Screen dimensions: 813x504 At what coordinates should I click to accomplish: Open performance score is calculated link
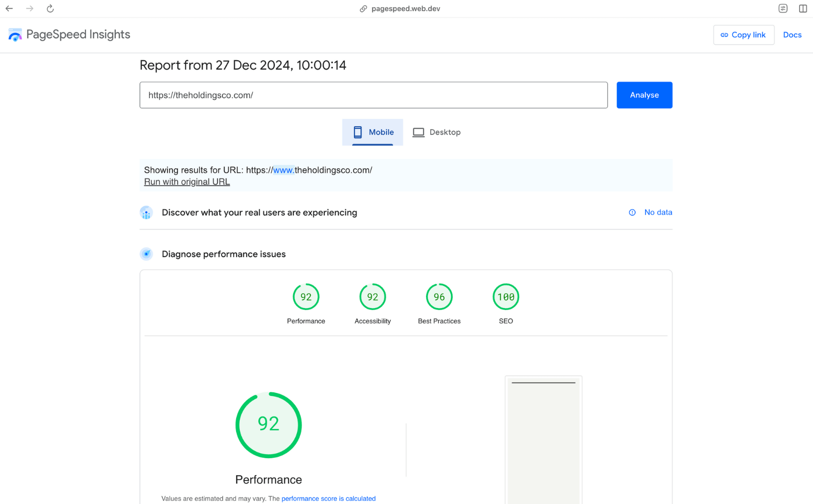tap(328, 498)
